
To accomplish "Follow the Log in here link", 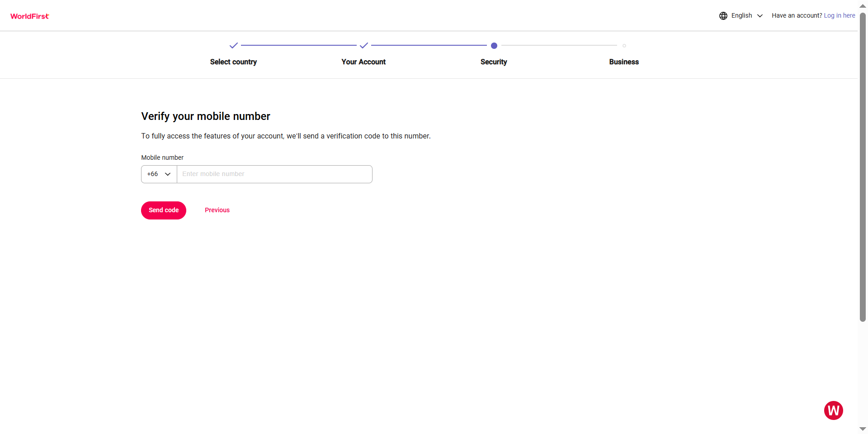I will pyautogui.click(x=839, y=16).
